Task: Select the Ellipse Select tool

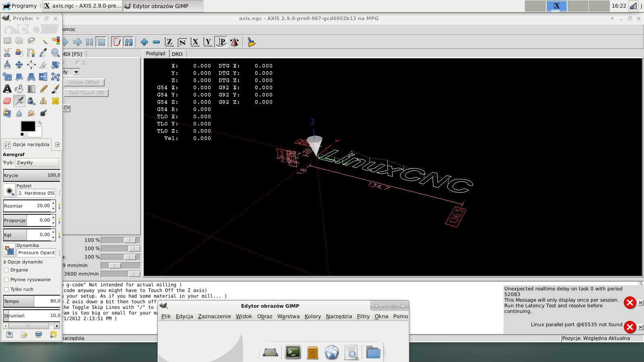Action: coord(19,41)
